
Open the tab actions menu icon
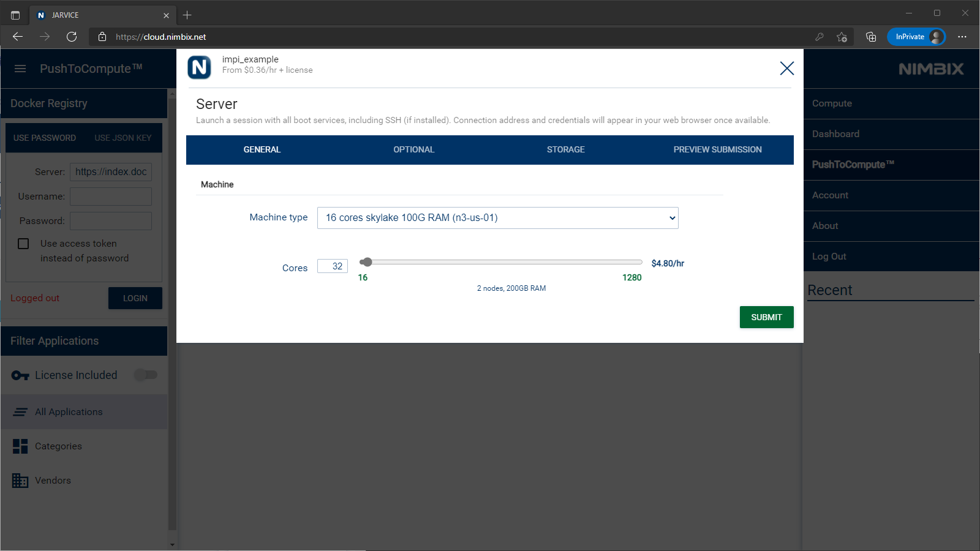[15, 15]
